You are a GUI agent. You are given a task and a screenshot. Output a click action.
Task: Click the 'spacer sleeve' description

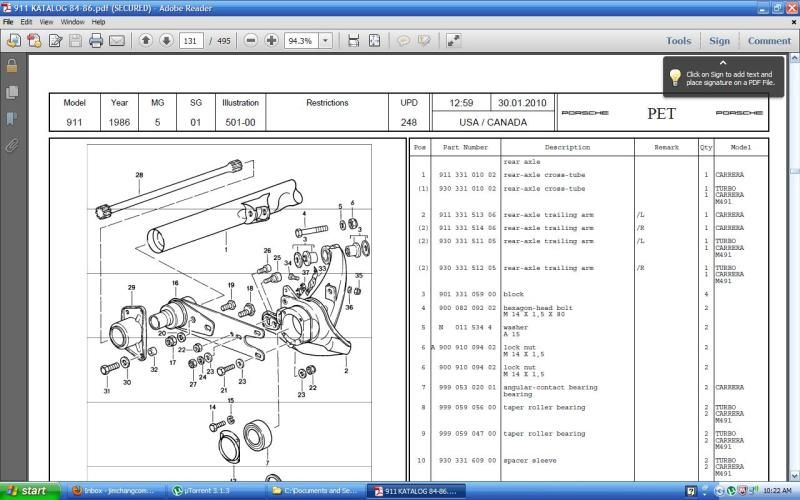point(530,461)
